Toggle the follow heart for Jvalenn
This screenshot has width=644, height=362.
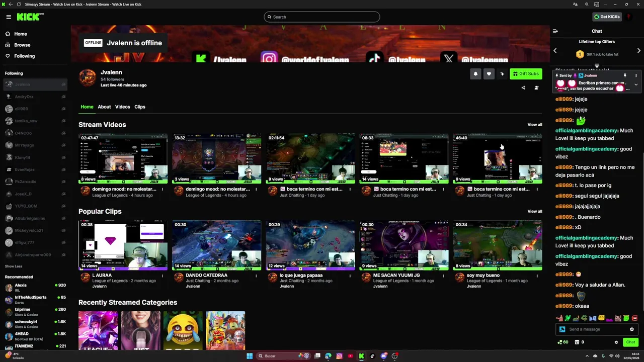click(x=489, y=74)
